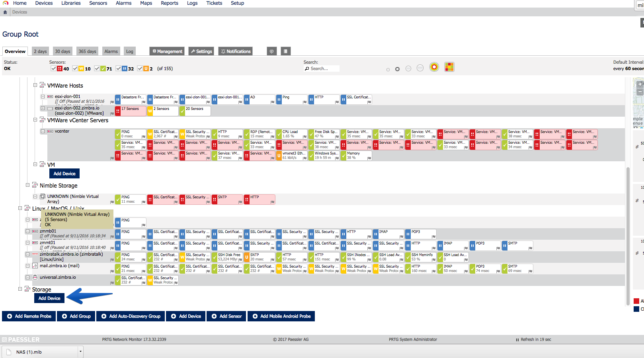This screenshot has height=358, width=644.
Task: Click the pause icon beside Refresh countdown
Action: (517, 340)
